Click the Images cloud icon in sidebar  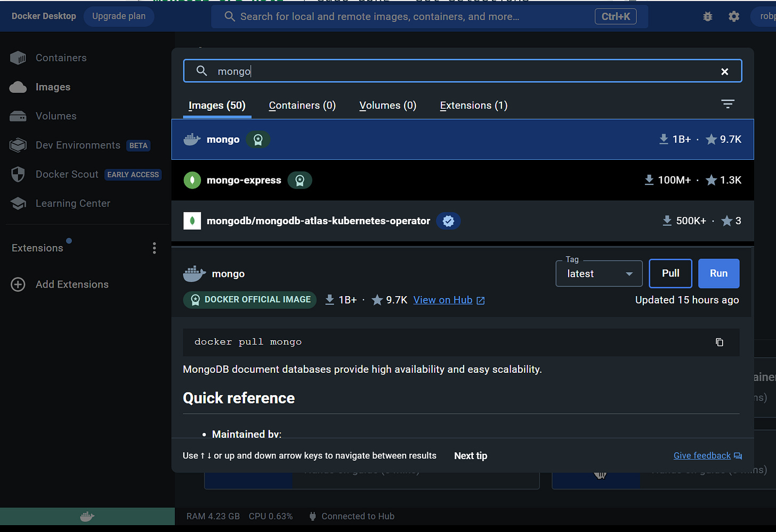click(x=18, y=87)
